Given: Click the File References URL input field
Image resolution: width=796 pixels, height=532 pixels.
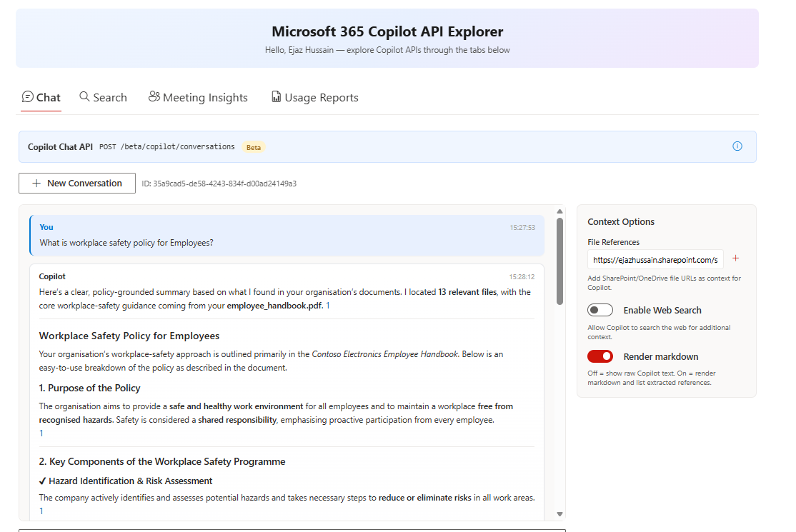Looking at the screenshot, I should tap(655, 259).
